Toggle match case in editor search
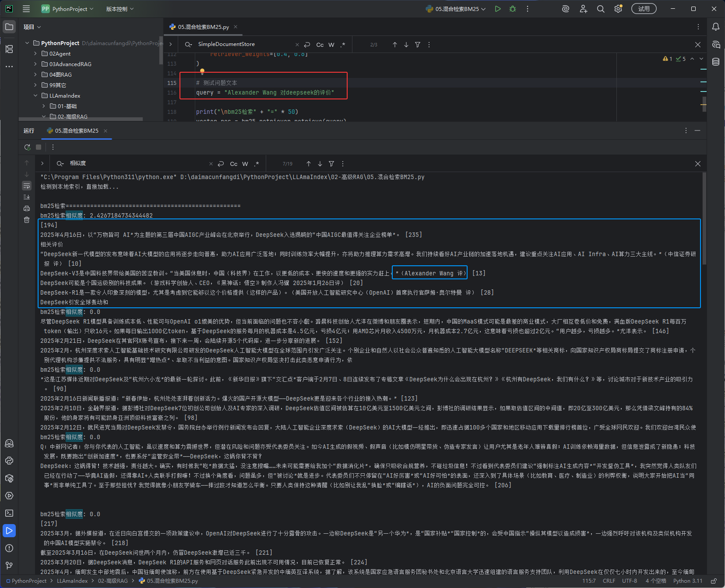 [320, 45]
